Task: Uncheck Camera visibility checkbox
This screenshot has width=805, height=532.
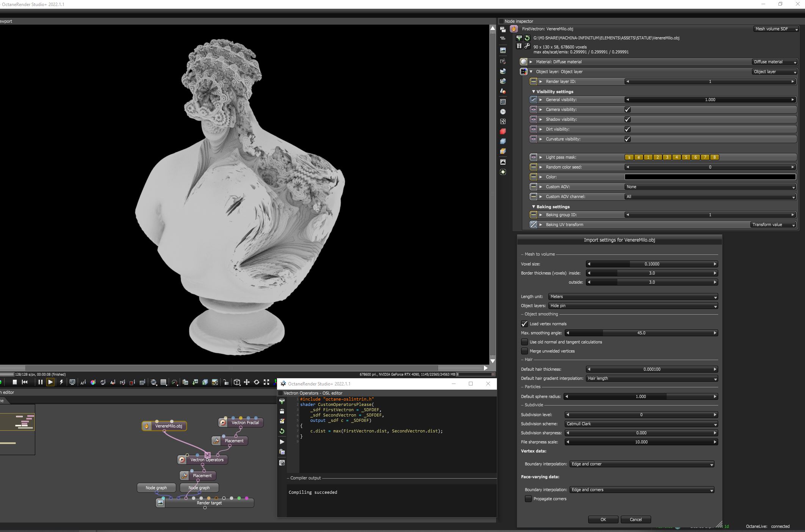Action: [628, 109]
